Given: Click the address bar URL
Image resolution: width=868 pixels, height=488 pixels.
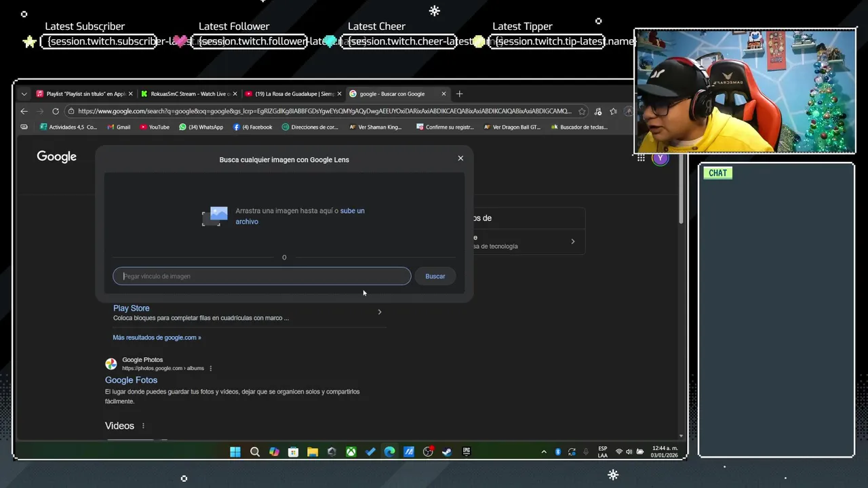Looking at the screenshot, I should (x=324, y=111).
